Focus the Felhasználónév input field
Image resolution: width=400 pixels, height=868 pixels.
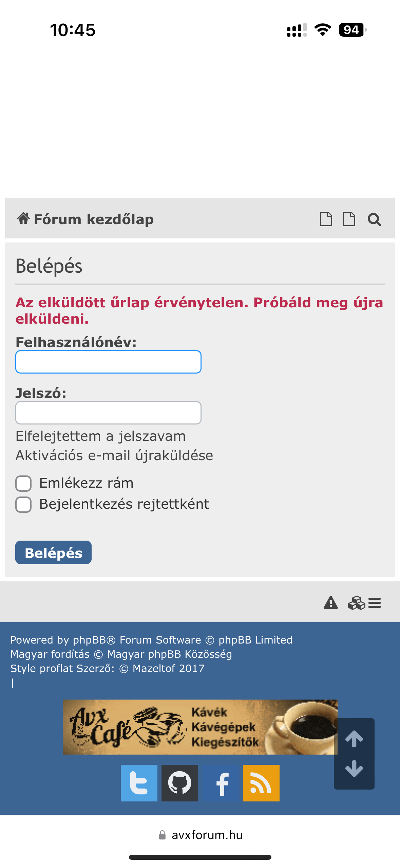[x=108, y=362]
